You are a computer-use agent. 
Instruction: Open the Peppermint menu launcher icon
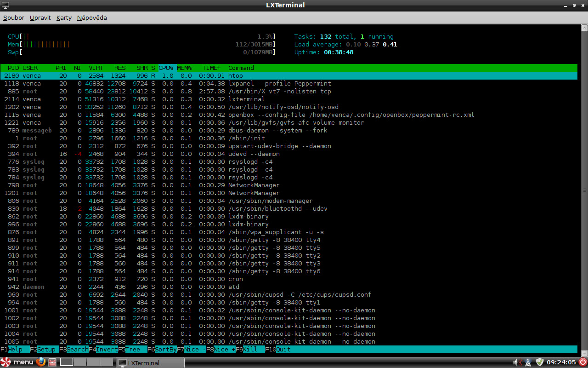(17, 362)
